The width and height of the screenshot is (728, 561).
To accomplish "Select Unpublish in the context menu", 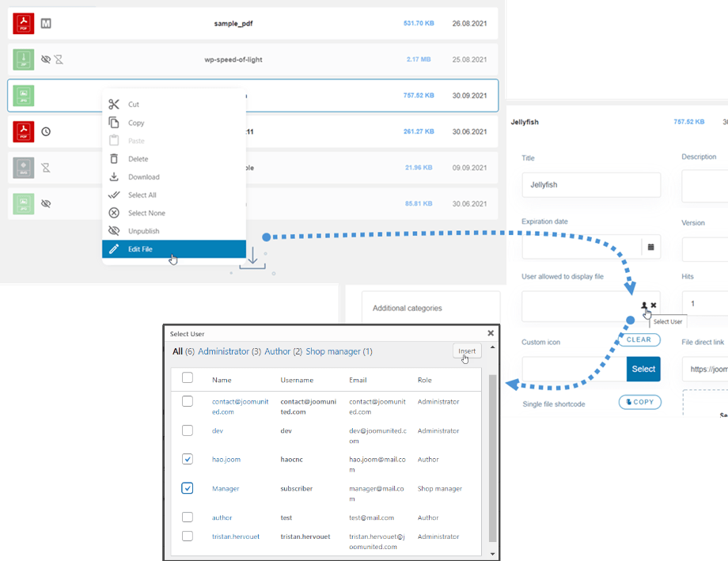I will click(173, 231).
